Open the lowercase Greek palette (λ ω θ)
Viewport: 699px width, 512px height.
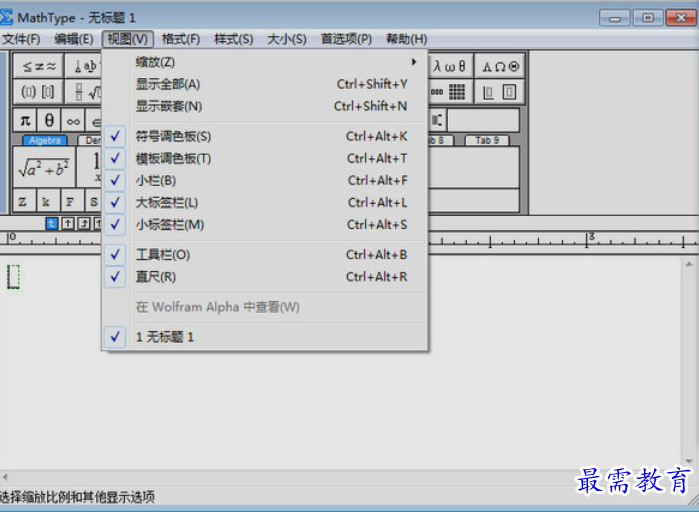pos(450,66)
